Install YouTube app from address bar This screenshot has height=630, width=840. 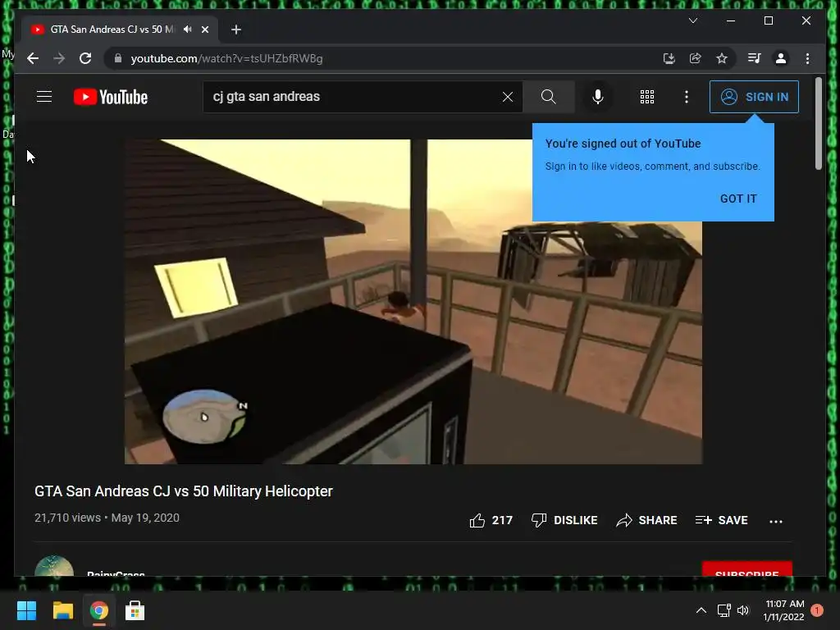pyautogui.click(x=669, y=58)
